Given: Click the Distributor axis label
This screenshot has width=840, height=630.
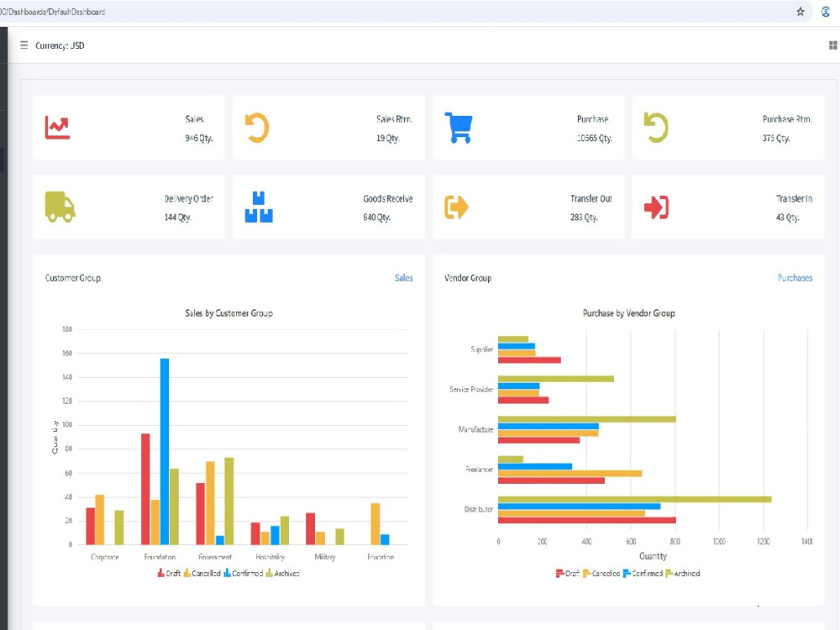Looking at the screenshot, I should pos(479,509).
